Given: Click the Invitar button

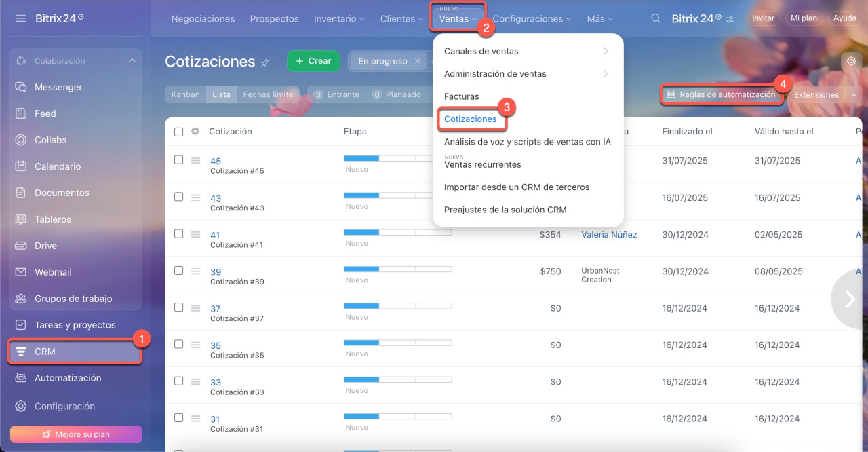Looking at the screenshot, I should tap(763, 18).
